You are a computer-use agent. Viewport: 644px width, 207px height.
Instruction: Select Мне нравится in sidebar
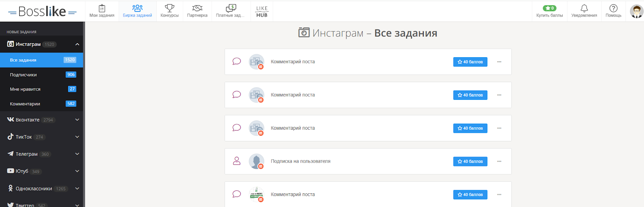pos(41,89)
